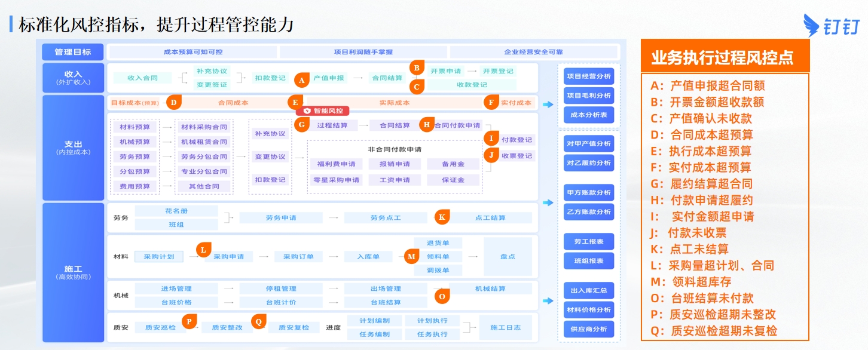Click the 合同结算 box in 收入 row
Screen dimensions: 868x350
pos(387,78)
